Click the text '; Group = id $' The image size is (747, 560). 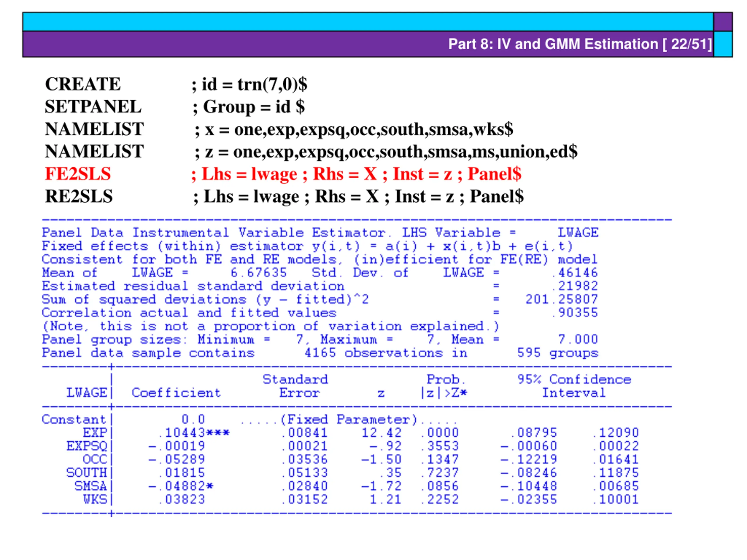[249, 107]
